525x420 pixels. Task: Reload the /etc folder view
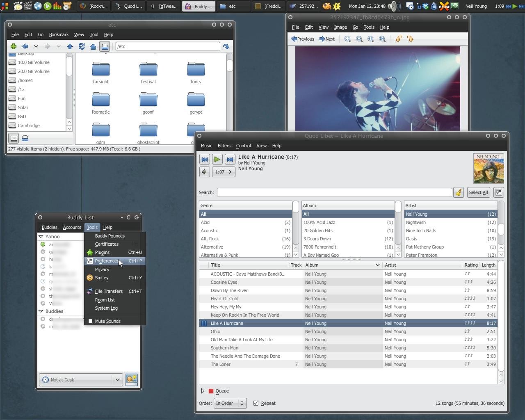click(82, 46)
